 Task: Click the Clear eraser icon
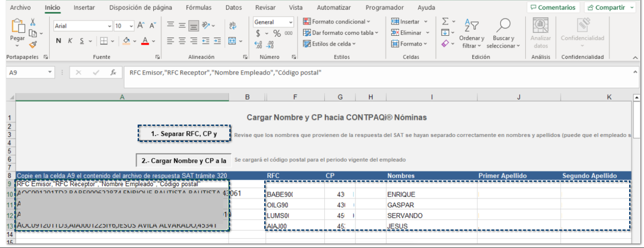[445, 43]
